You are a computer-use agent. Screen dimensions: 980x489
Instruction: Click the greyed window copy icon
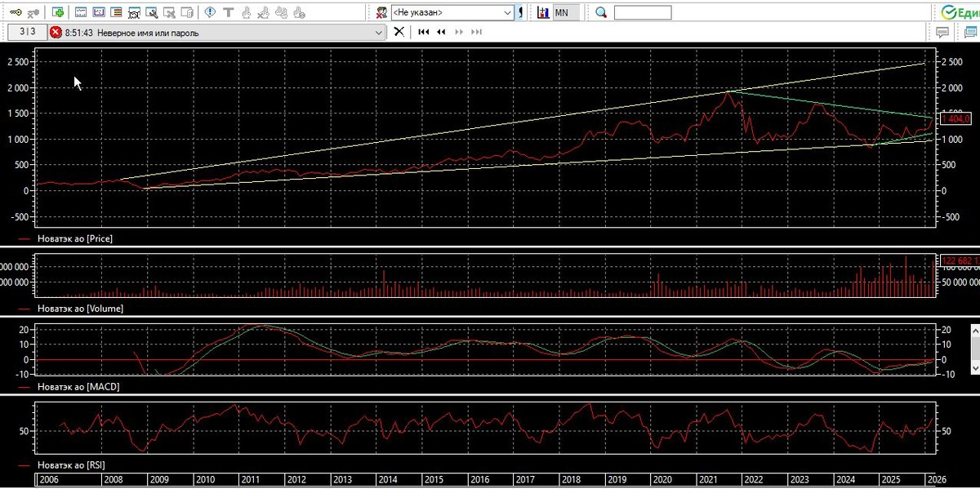[x=188, y=12]
